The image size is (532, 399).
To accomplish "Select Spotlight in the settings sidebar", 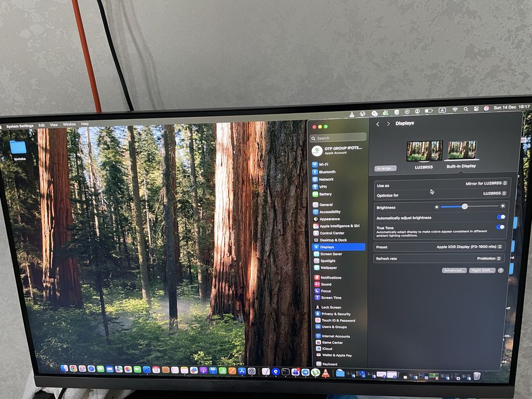I will (324, 261).
